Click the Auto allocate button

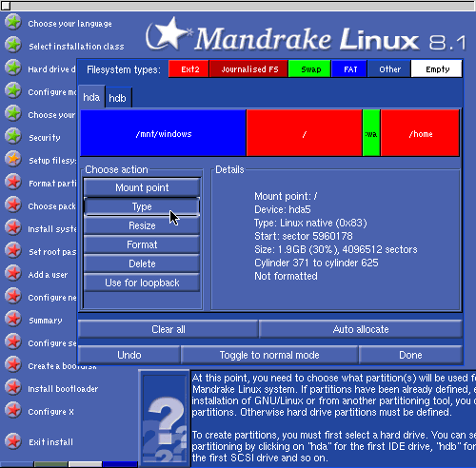(x=361, y=329)
